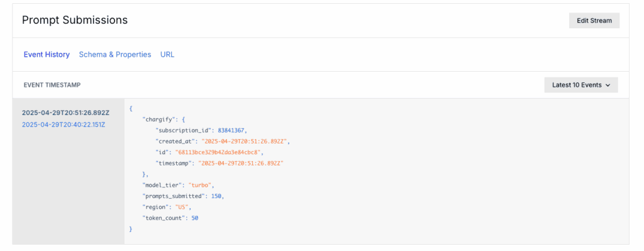This screenshot has width=644, height=251.
Task: Click the subscription_id value 83841367
Action: [232, 131]
